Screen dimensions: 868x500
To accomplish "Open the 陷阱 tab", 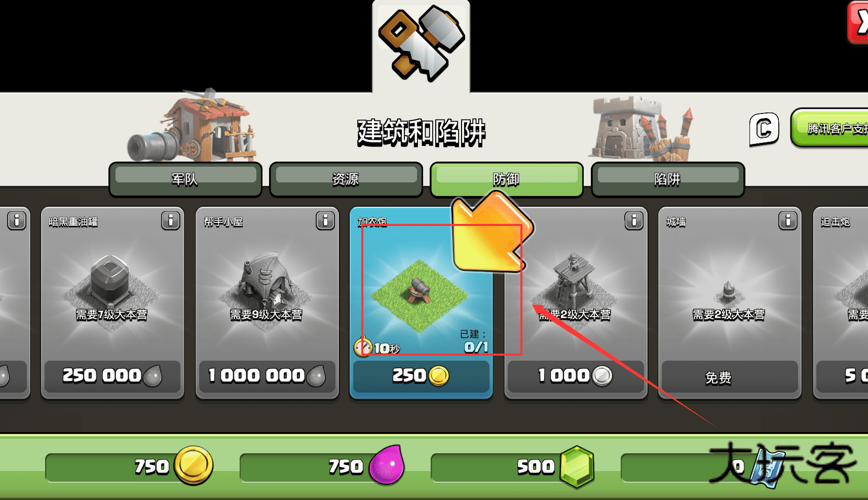I will click(x=667, y=179).
